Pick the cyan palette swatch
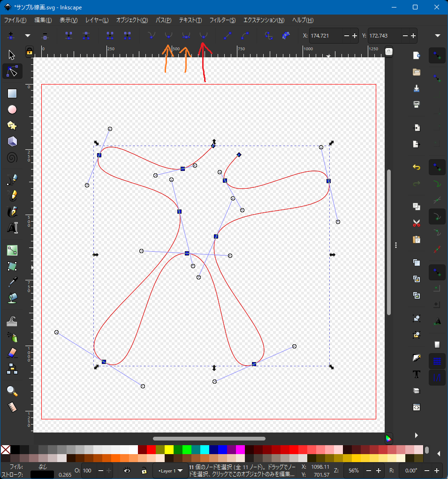Screen dimensions: 448x479 tap(205, 450)
